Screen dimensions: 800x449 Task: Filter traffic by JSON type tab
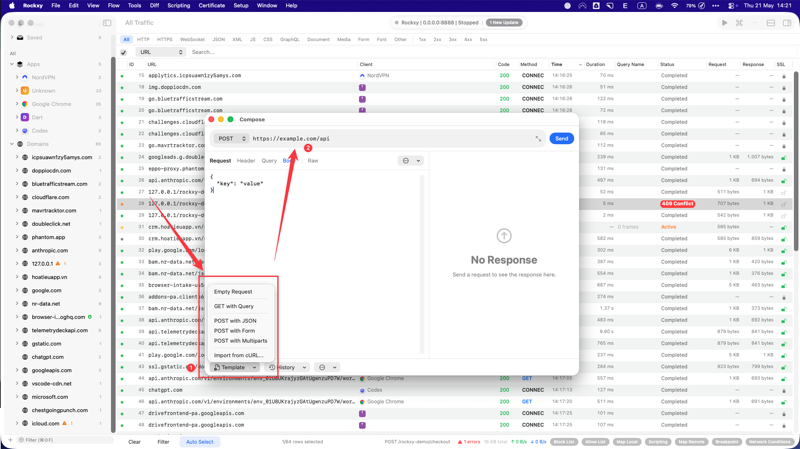218,39
